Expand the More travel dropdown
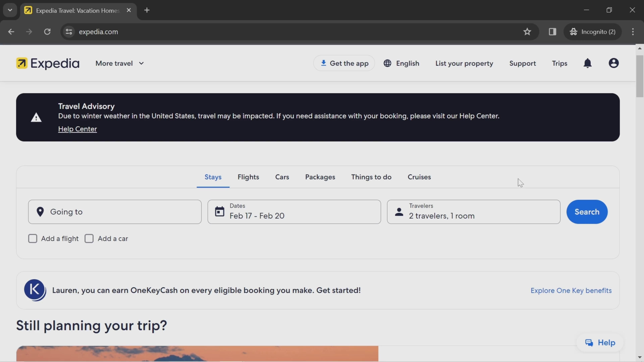The height and width of the screenshot is (362, 644). pyautogui.click(x=120, y=64)
